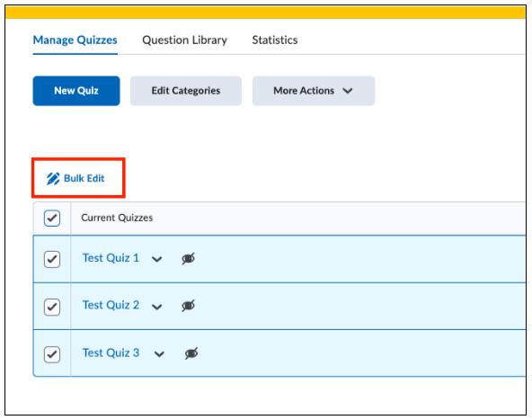Click hidden-eye icon beside Test Quiz 1
This screenshot has width=532, height=420.
click(x=189, y=259)
